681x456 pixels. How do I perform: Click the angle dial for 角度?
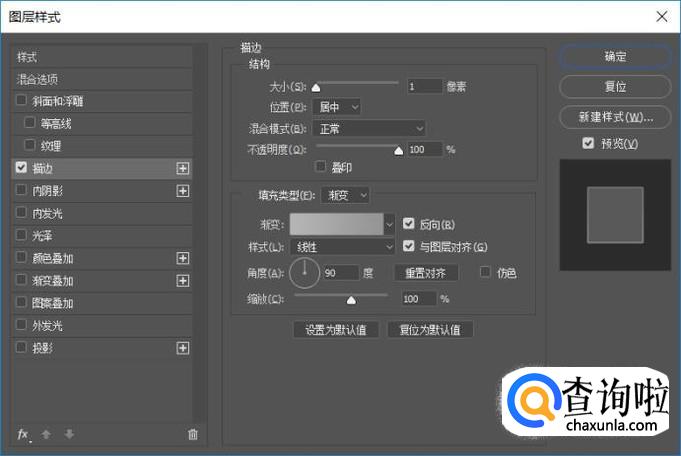304,273
